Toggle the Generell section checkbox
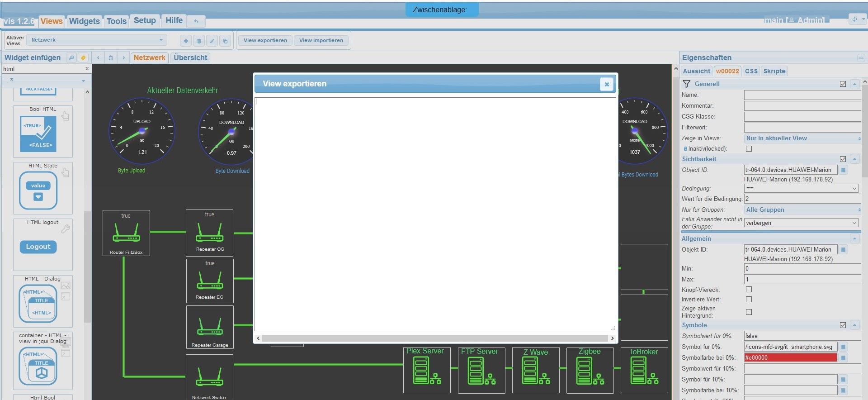The height and width of the screenshot is (400, 868). click(843, 84)
